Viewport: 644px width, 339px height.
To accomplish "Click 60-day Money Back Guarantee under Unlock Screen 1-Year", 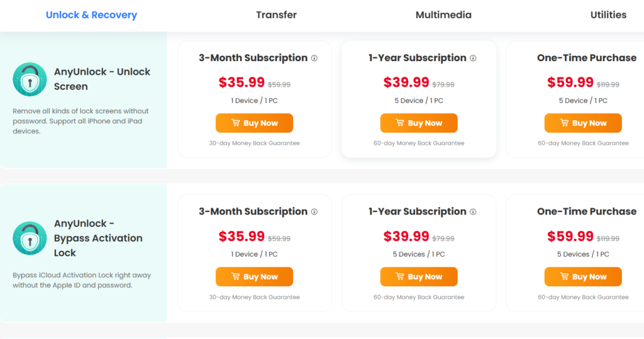I will 419,143.
